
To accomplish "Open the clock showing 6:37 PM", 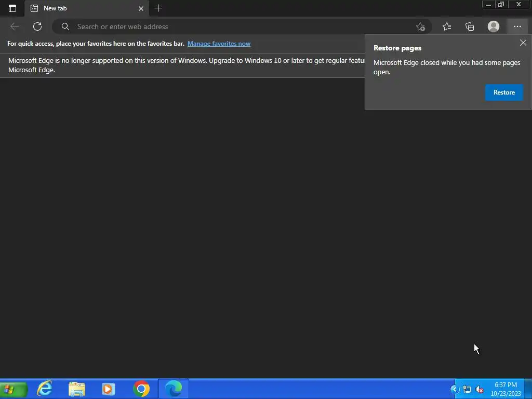I will [506, 389].
